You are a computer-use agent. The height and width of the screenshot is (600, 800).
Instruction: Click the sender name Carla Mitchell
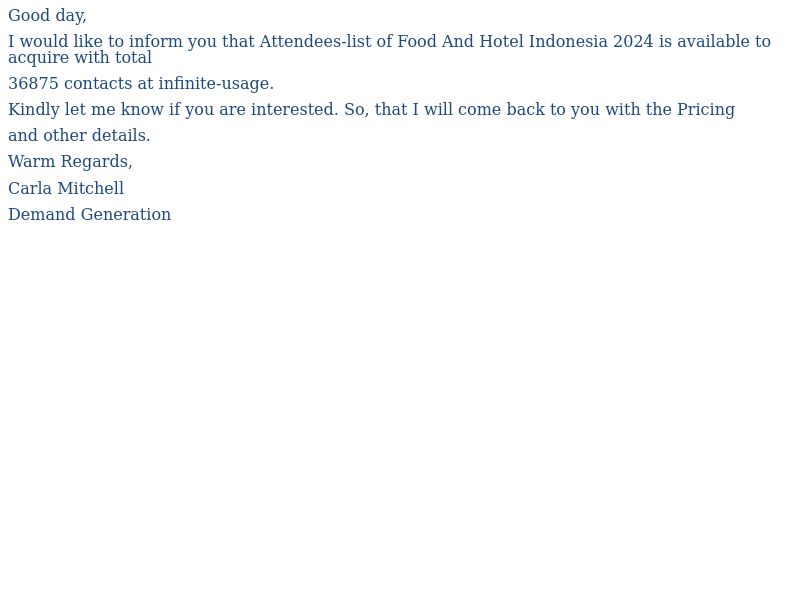66,188
